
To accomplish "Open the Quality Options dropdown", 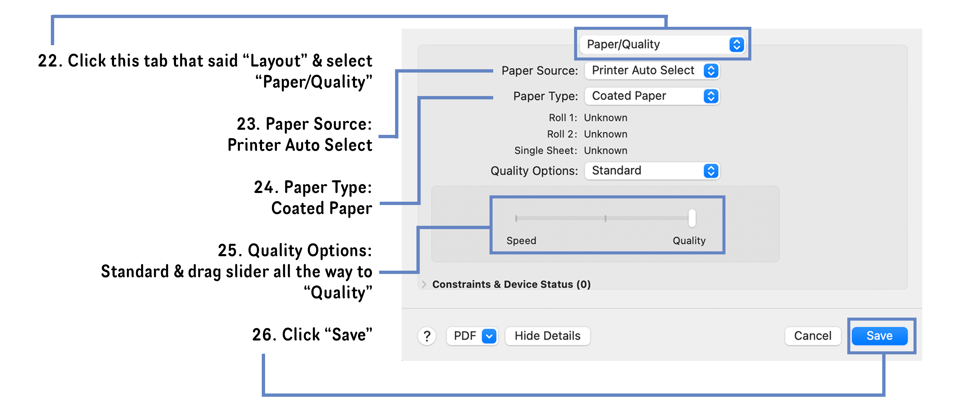I will click(x=652, y=171).
